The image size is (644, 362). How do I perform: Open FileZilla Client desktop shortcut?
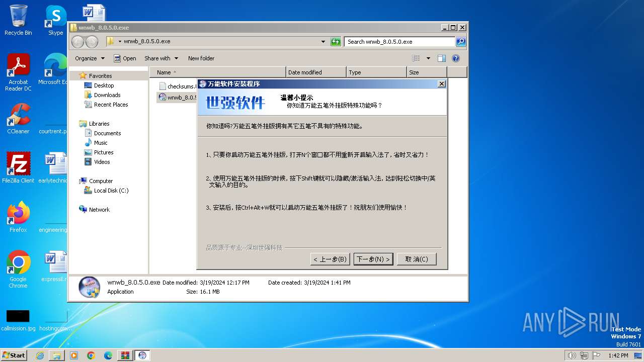pyautogui.click(x=18, y=167)
